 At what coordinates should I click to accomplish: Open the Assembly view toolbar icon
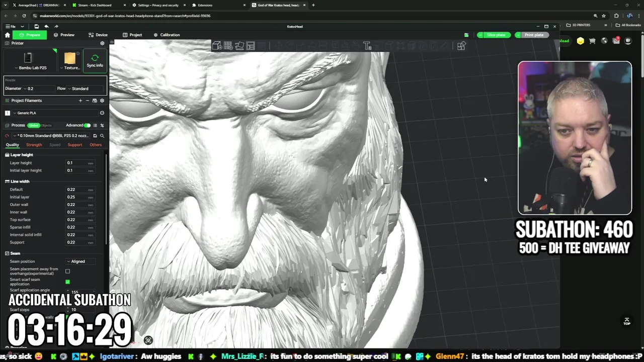[461, 46]
